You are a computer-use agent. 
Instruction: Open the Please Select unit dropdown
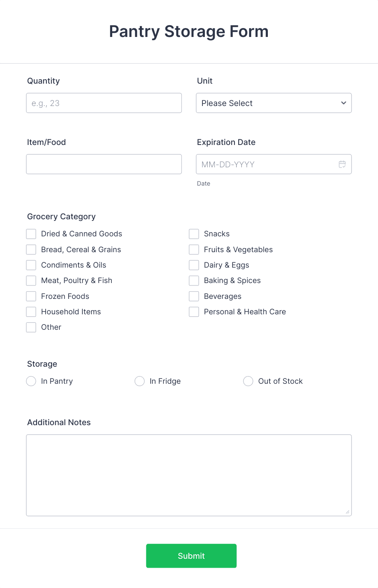(274, 103)
